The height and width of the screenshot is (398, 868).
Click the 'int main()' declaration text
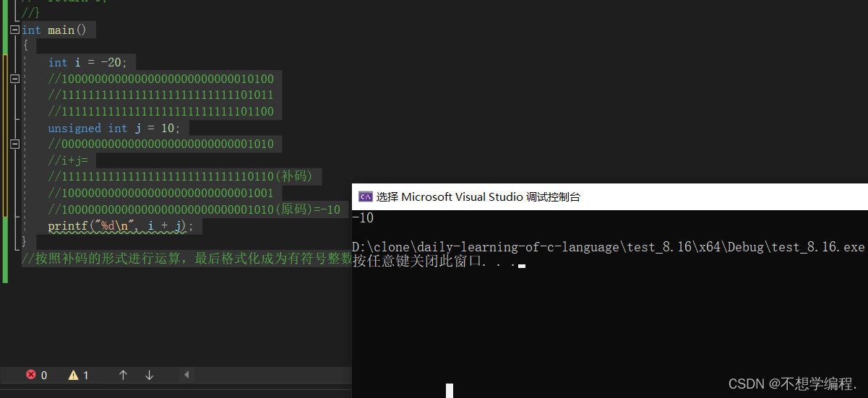53,30
